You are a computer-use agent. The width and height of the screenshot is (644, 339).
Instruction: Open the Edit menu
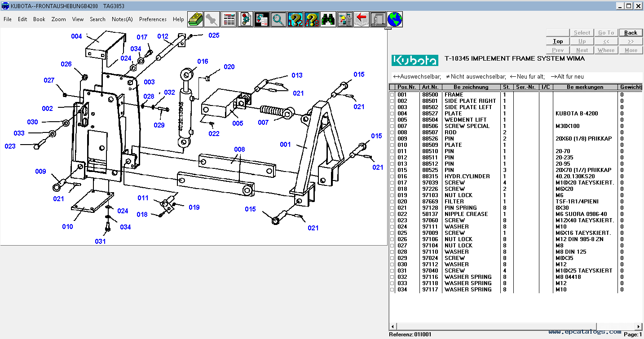point(22,19)
